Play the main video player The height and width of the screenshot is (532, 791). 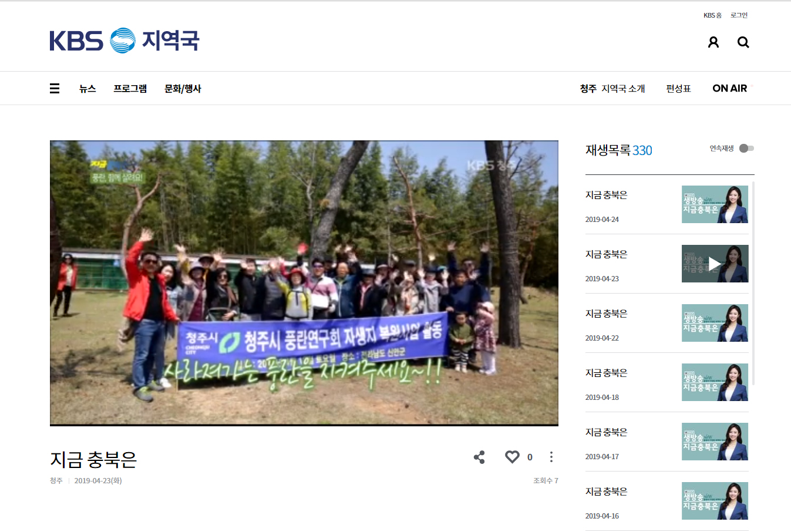click(304, 283)
